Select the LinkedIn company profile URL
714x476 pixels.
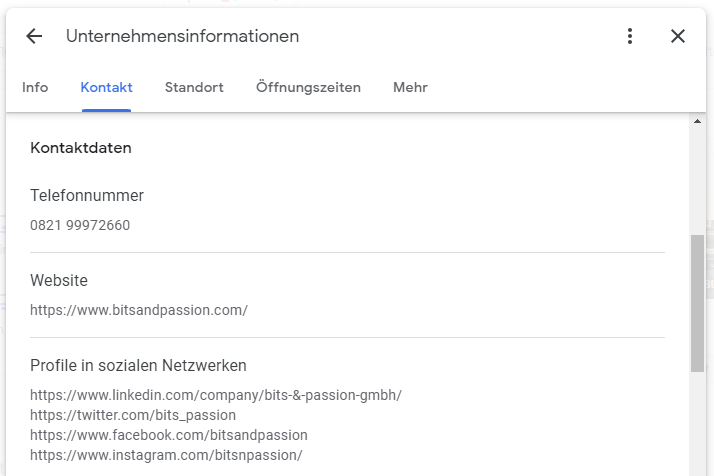(x=215, y=395)
